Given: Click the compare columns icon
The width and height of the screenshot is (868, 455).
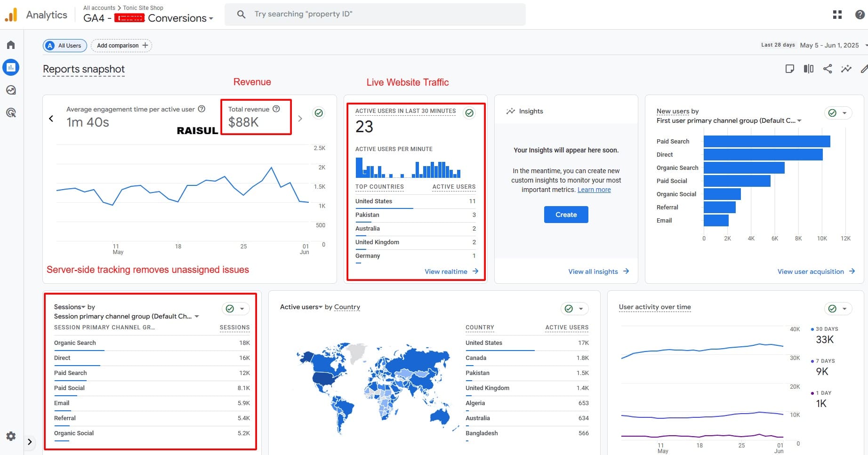Looking at the screenshot, I should 808,69.
